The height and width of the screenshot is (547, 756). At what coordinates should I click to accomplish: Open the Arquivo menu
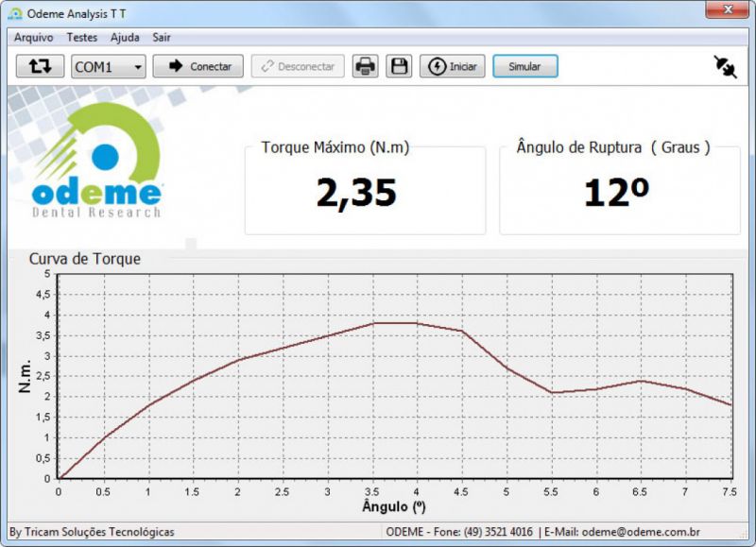click(33, 38)
